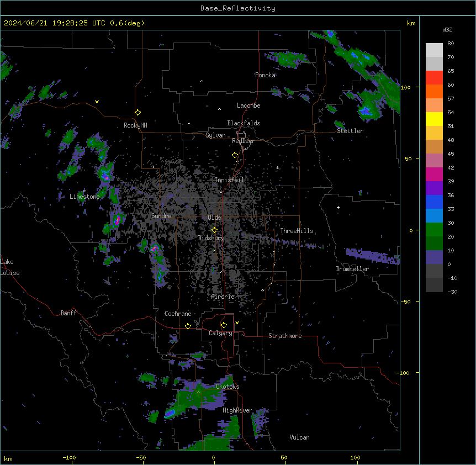Click the Didsbury label

(x=211, y=238)
